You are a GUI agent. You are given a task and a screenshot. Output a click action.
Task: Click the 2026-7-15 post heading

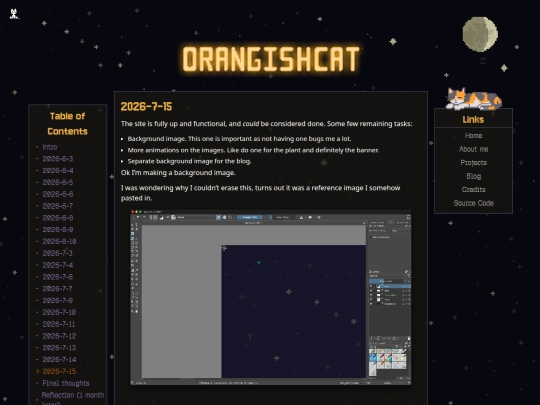point(146,106)
